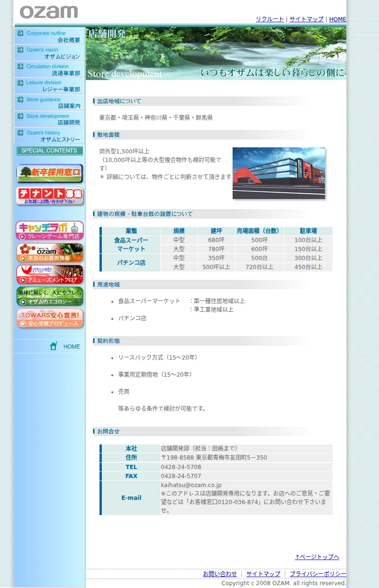Click the arrow icon beside Store development
379x588 pixels.
(20, 116)
